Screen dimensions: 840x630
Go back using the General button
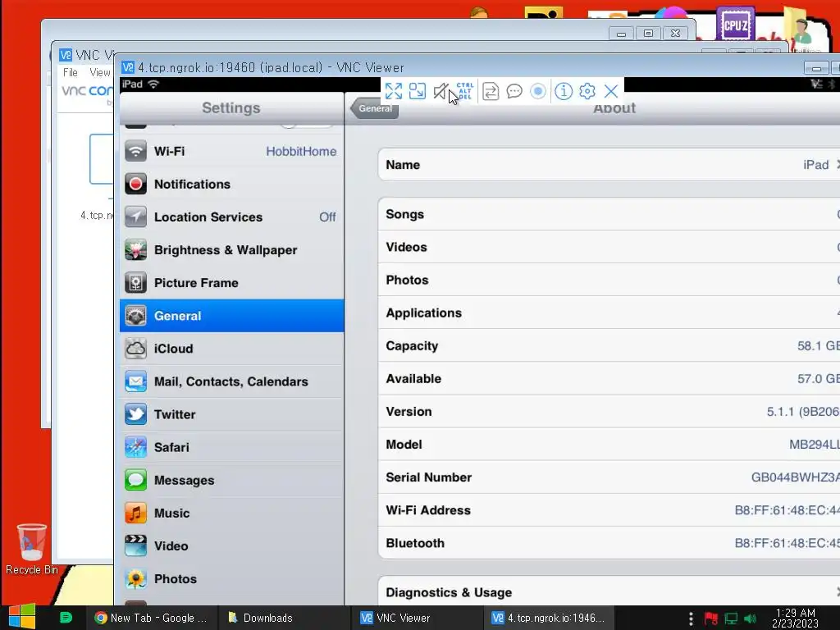click(x=374, y=108)
